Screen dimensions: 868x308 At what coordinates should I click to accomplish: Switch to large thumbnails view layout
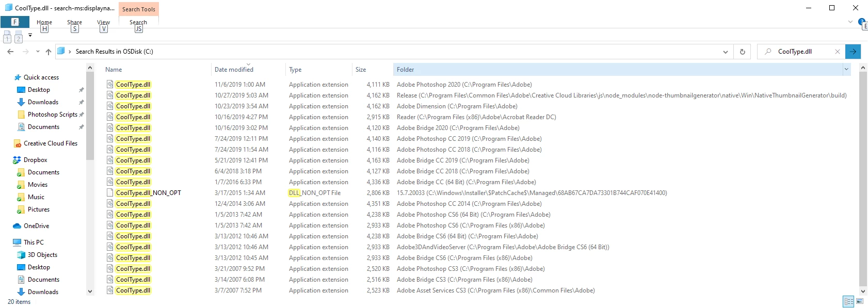coord(860,301)
